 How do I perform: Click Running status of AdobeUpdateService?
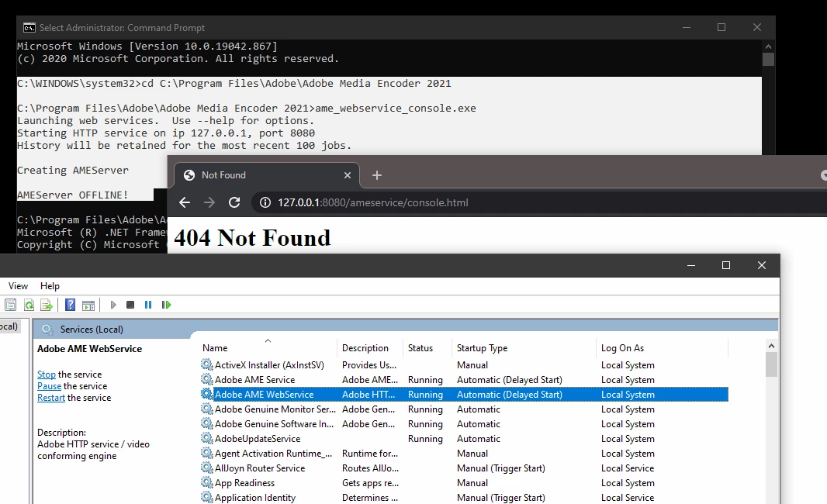point(425,439)
